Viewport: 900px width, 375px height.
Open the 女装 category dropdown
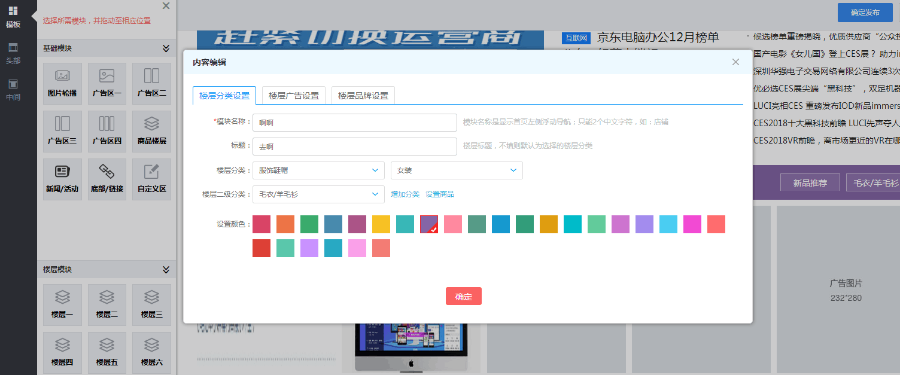tap(456, 171)
